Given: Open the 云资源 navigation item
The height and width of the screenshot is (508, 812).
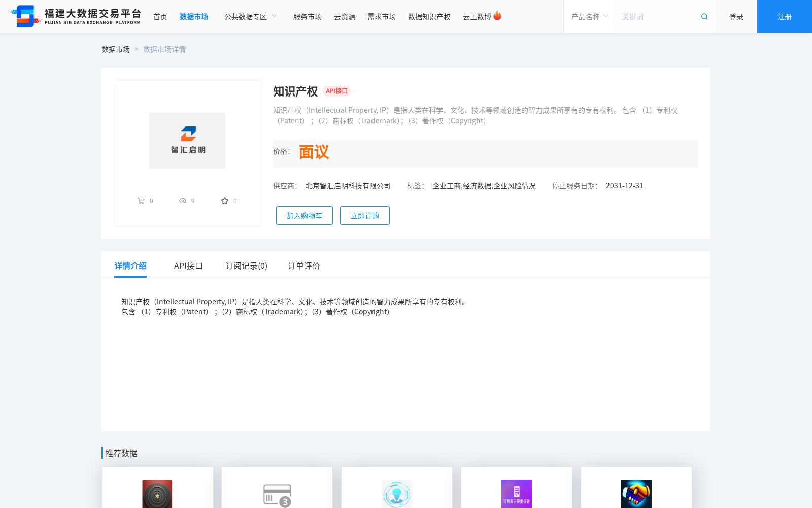Looking at the screenshot, I should [345, 17].
